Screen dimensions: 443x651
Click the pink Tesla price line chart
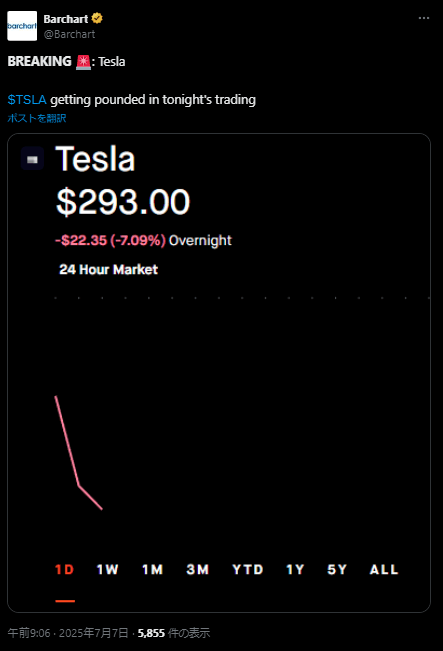tap(78, 453)
